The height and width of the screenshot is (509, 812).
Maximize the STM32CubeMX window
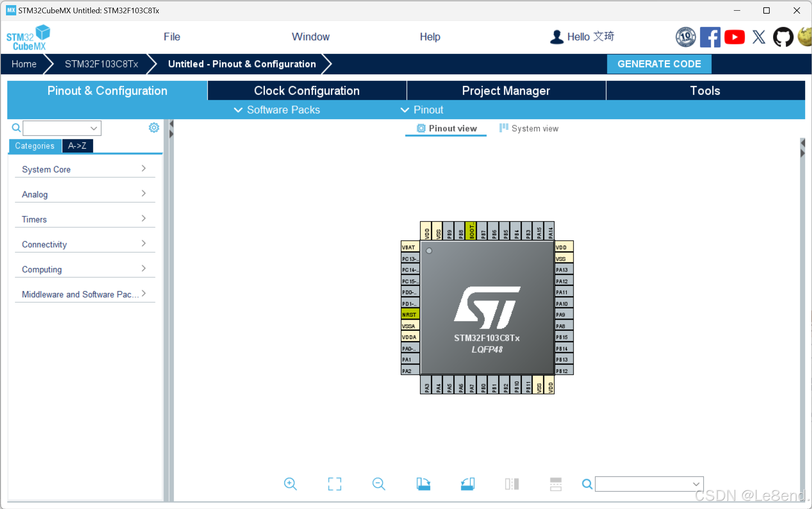766,10
